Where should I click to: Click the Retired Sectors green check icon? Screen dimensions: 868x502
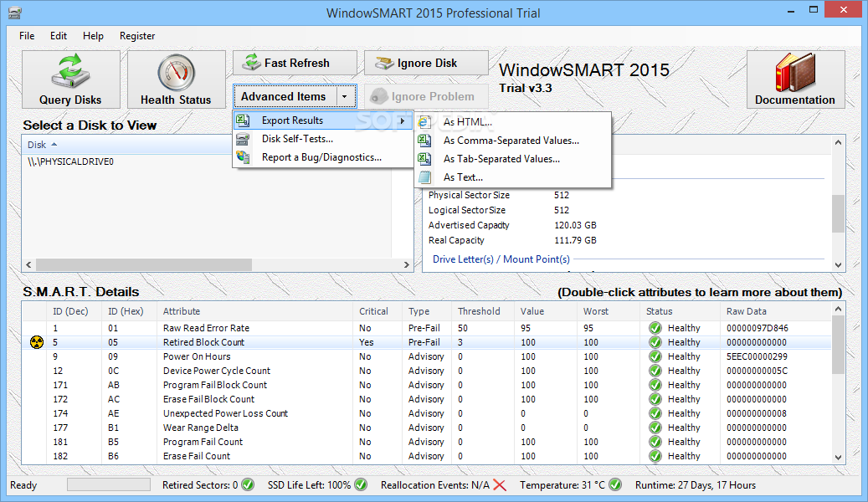coord(248,484)
